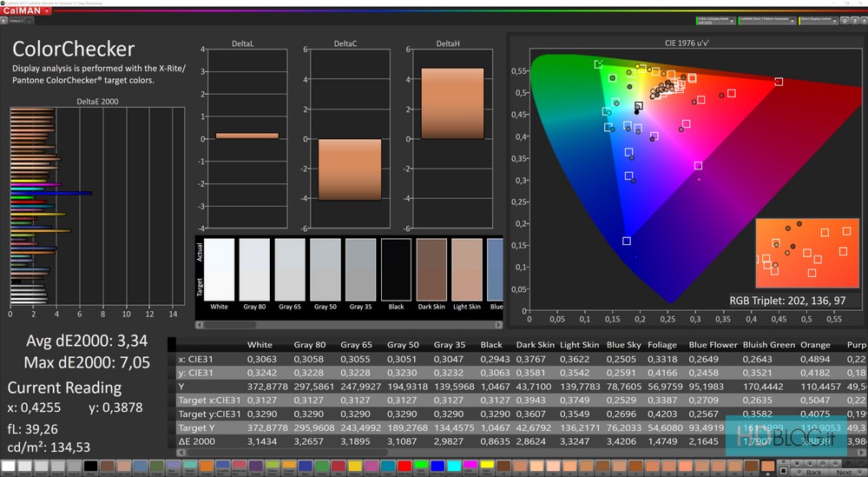Click the Gray 50 actual/target comparison patch
The height and width of the screenshot is (477, 868).
click(325, 269)
